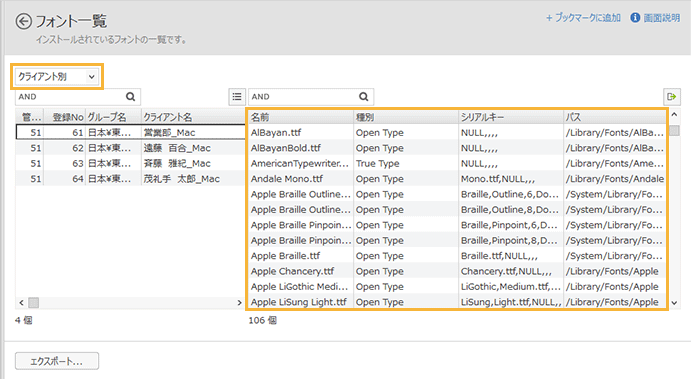Sort by クライアント名 column header
Image resolution: width=691 pixels, height=379 pixels.
pos(193,117)
